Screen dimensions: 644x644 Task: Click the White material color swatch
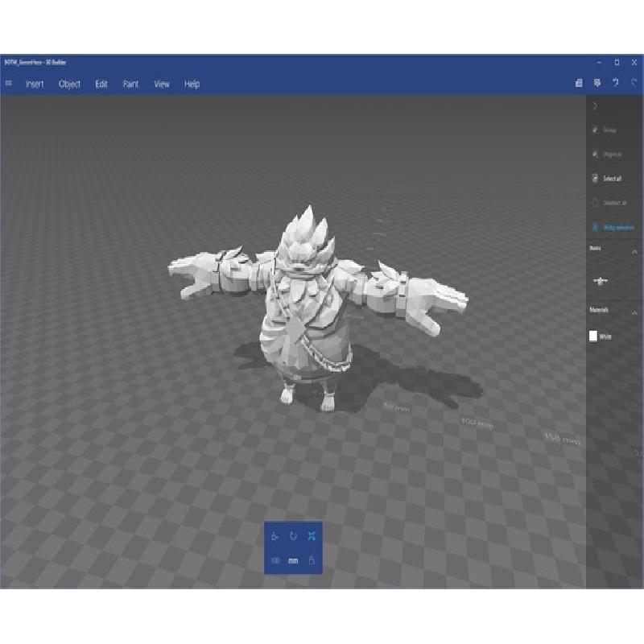593,336
